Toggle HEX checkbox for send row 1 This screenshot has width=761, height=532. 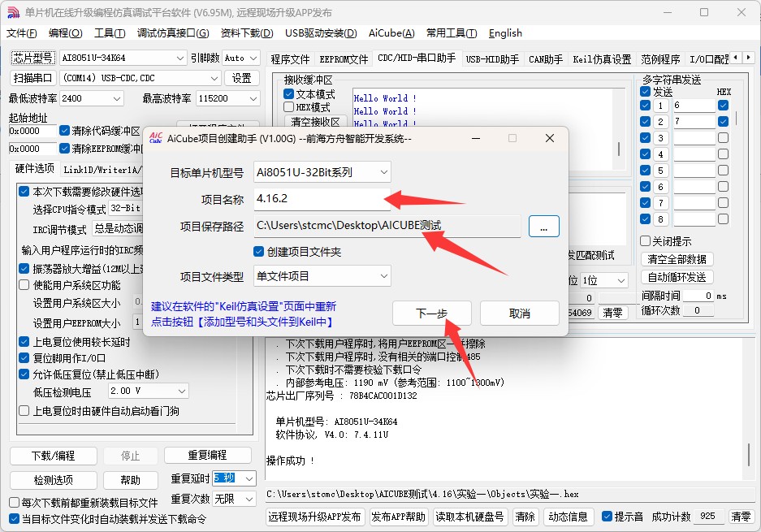pos(723,106)
